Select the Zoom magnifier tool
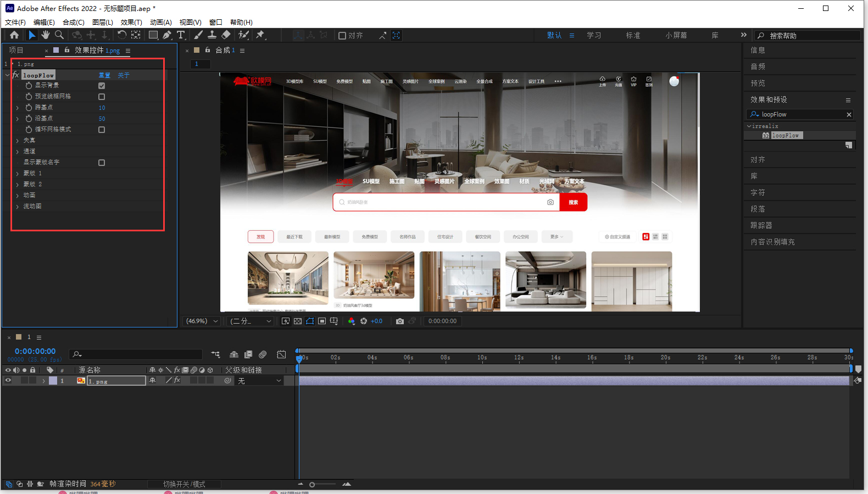The height and width of the screenshot is (494, 868). click(x=59, y=35)
